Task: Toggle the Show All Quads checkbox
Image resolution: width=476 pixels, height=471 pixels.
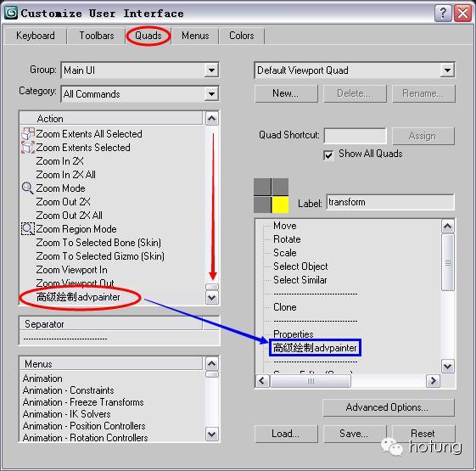Action: 328,155
